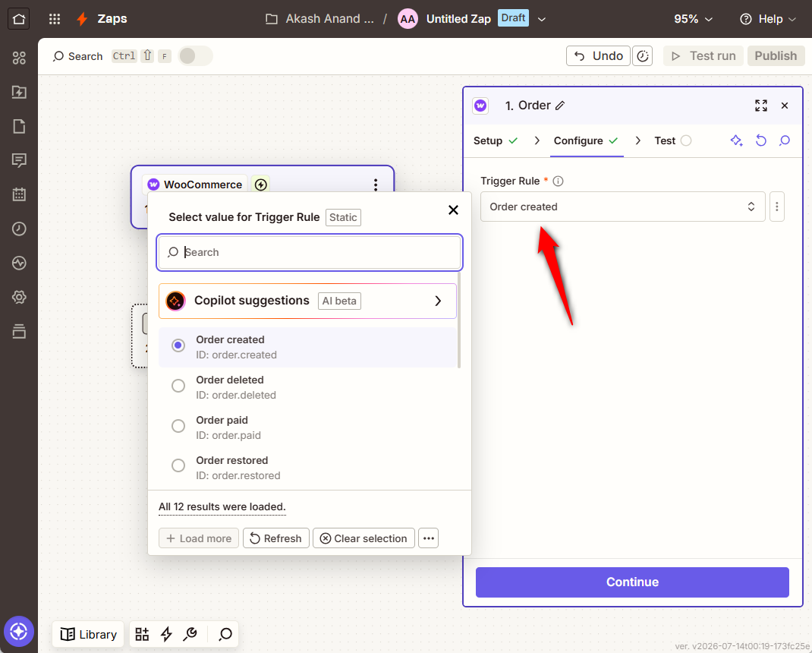Open the calendar sidebar icon
Viewport: 812px width, 653px height.
tap(19, 194)
